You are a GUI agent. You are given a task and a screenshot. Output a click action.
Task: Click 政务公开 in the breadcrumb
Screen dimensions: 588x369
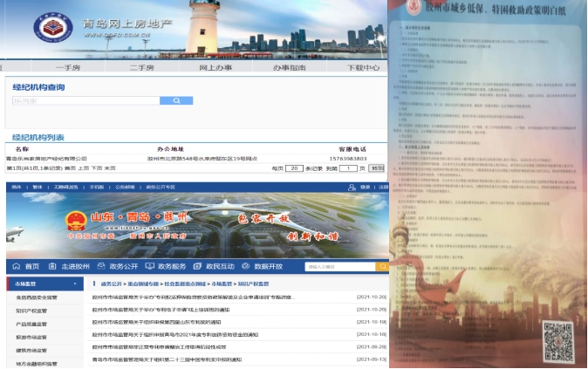point(112,284)
